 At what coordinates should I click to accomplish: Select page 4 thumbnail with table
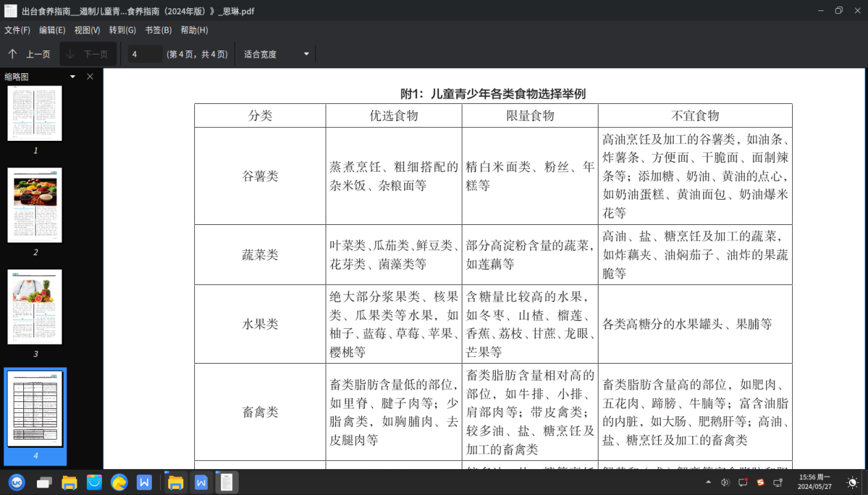tap(35, 409)
